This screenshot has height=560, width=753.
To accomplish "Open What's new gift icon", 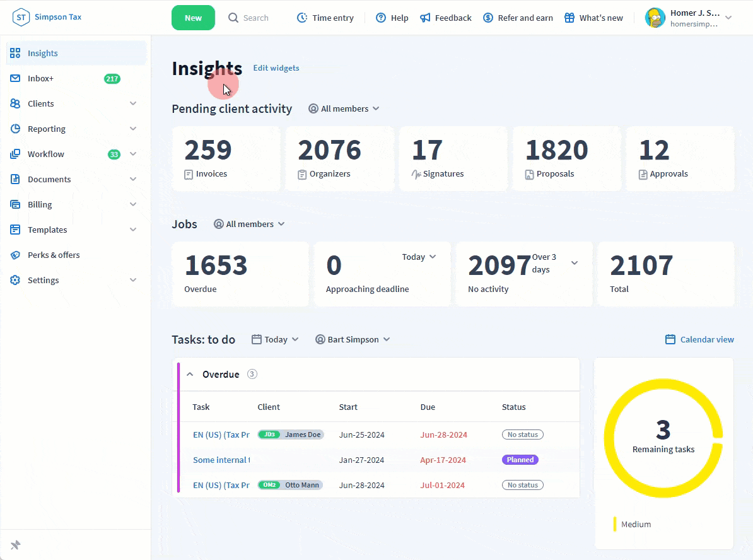I will [x=569, y=18].
